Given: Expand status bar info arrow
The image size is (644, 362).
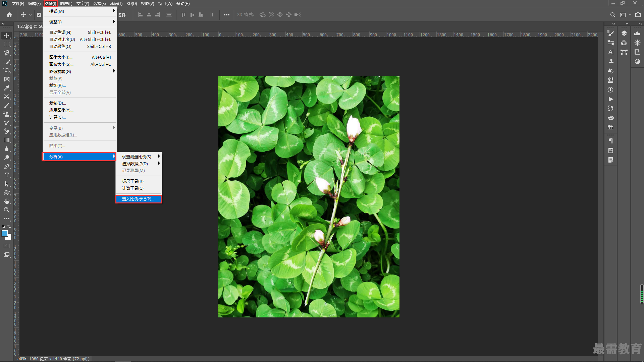Looking at the screenshot, I should tap(89, 359).
